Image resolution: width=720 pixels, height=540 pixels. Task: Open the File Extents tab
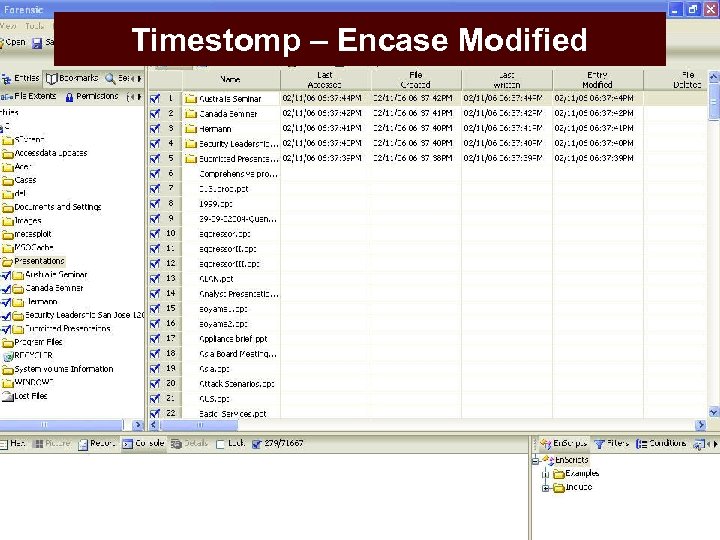[x=28, y=96]
